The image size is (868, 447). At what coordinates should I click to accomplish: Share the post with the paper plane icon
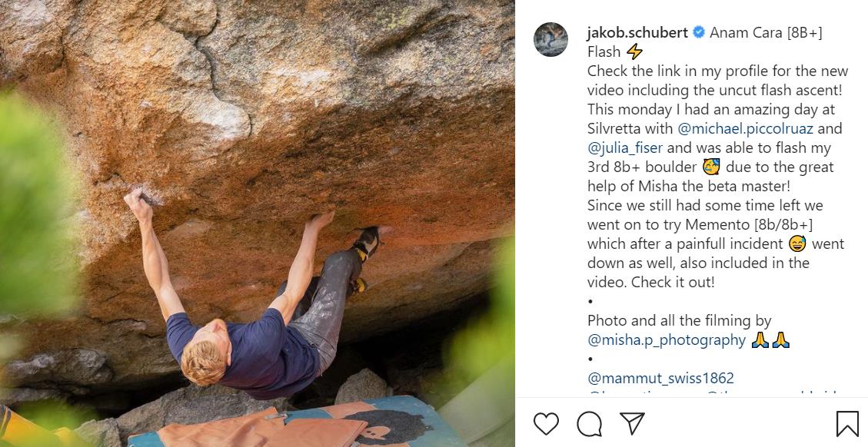pyautogui.click(x=632, y=424)
